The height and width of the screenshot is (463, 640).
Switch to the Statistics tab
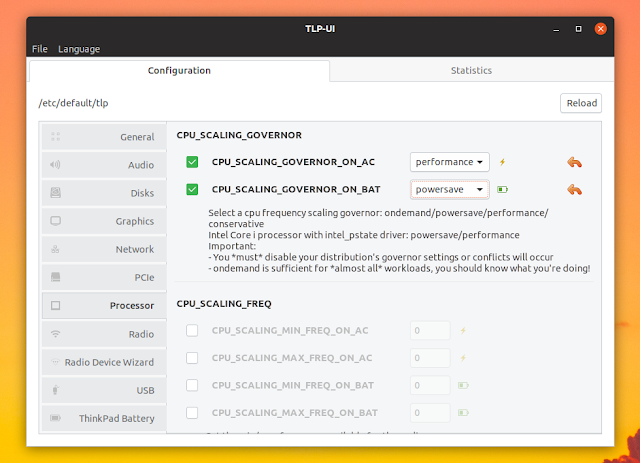(471, 71)
